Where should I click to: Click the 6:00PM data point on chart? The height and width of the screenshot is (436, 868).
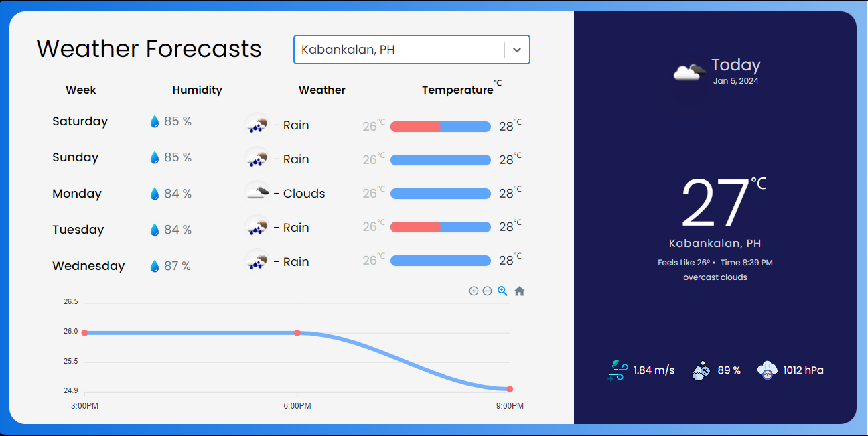click(x=297, y=333)
